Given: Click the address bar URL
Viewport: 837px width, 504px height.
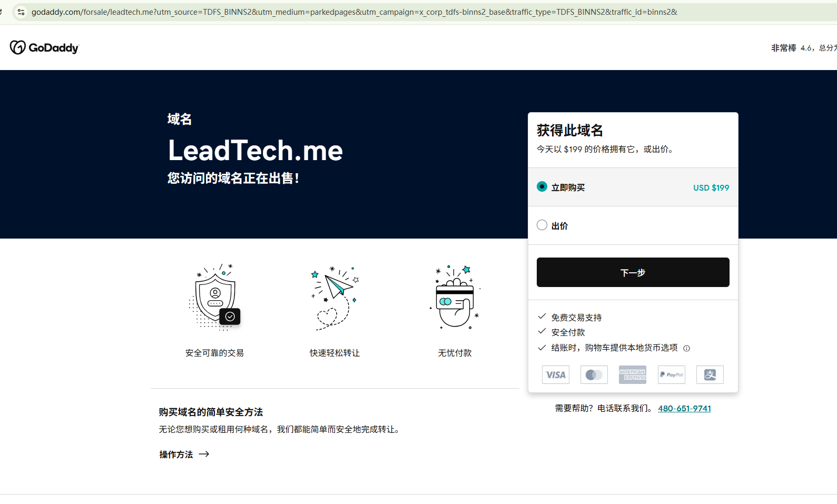Looking at the screenshot, I should 354,12.
